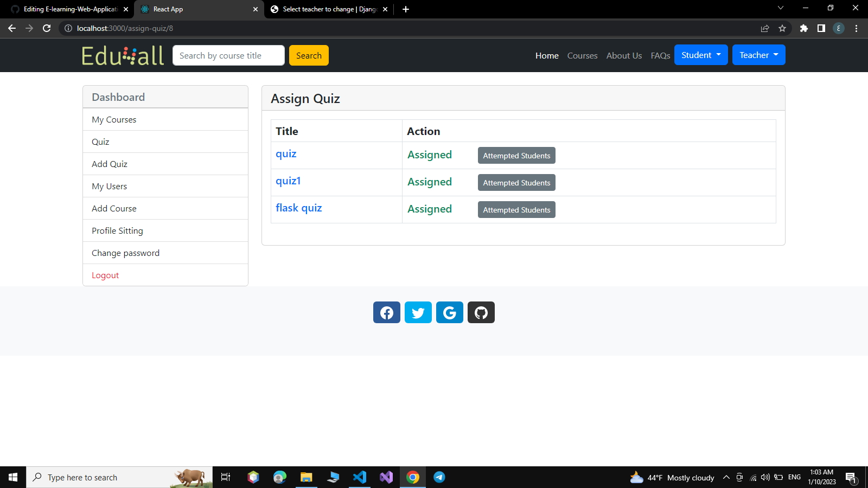868x488 pixels.
Task: Click the browser address bar URL
Action: tap(125, 28)
